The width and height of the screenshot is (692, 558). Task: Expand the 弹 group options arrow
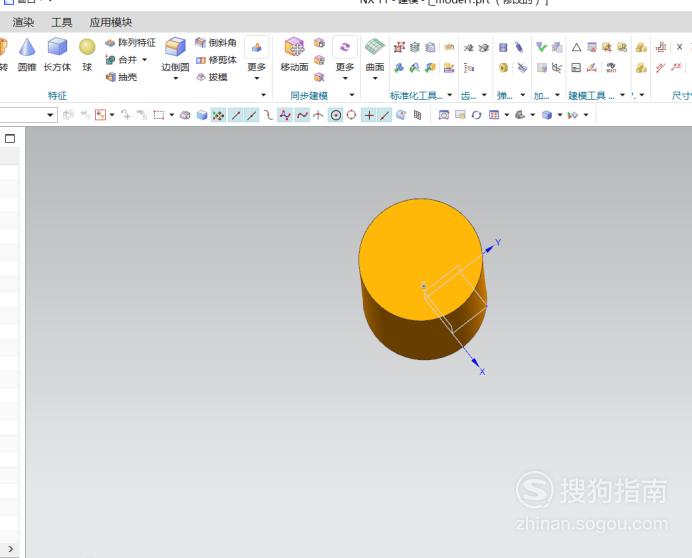(x=523, y=95)
